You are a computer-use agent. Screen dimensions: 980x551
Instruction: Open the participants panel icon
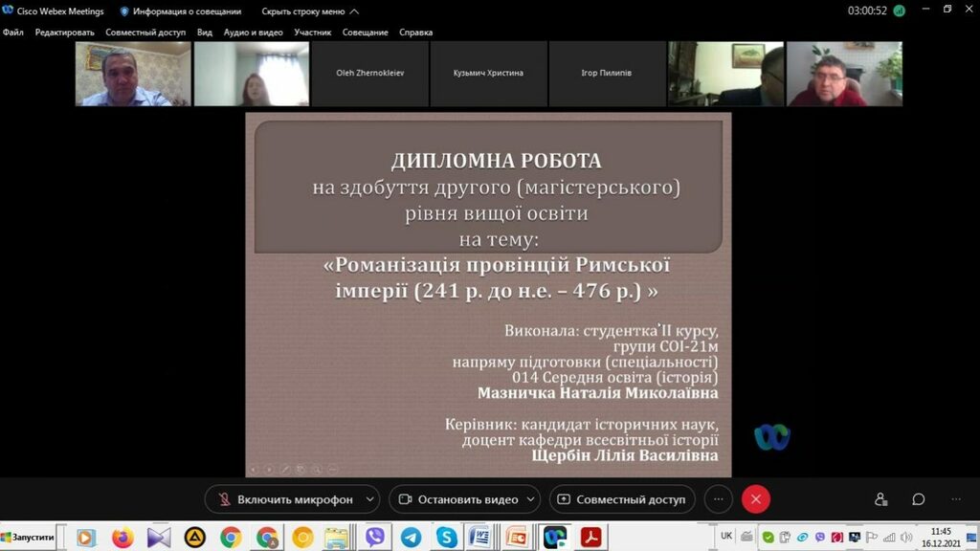click(x=880, y=499)
